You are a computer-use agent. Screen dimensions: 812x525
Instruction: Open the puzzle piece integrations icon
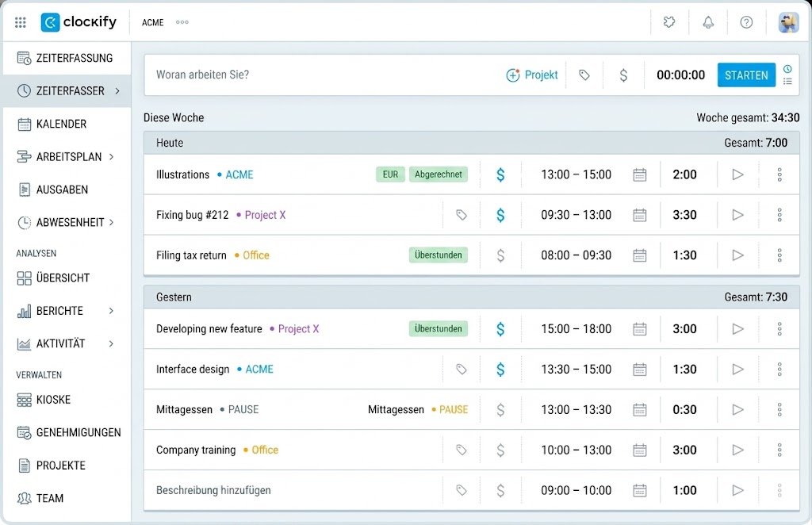coord(669,22)
